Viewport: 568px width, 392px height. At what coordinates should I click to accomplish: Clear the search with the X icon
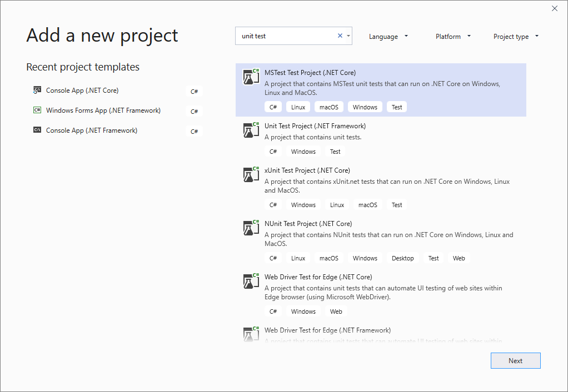[340, 35]
